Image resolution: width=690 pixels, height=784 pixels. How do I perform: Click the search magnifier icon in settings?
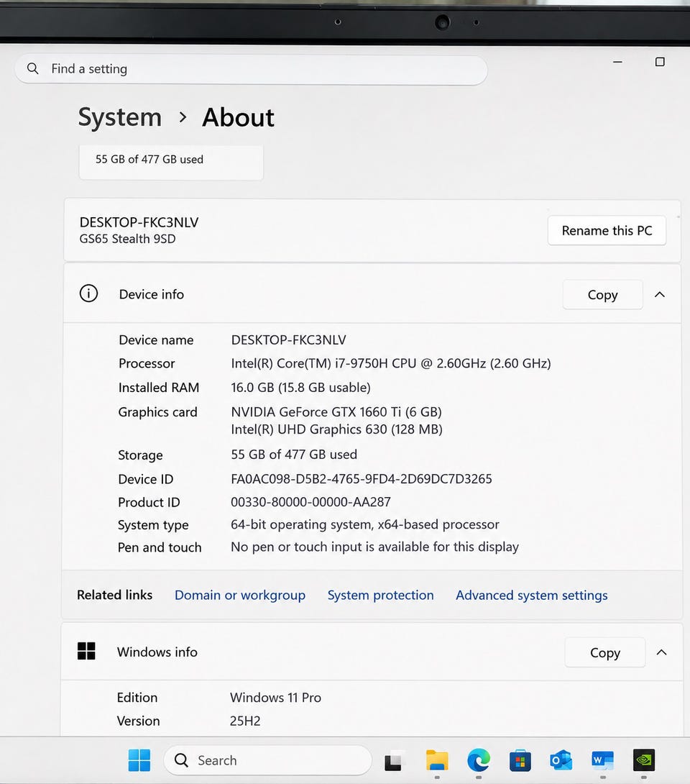click(33, 68)
